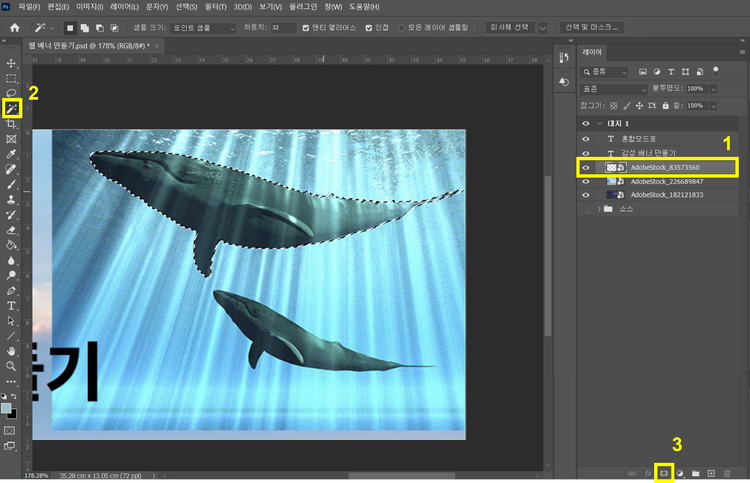Select the Move tool
Viewport: 750px width, 483px height.
tap(12, 62)
